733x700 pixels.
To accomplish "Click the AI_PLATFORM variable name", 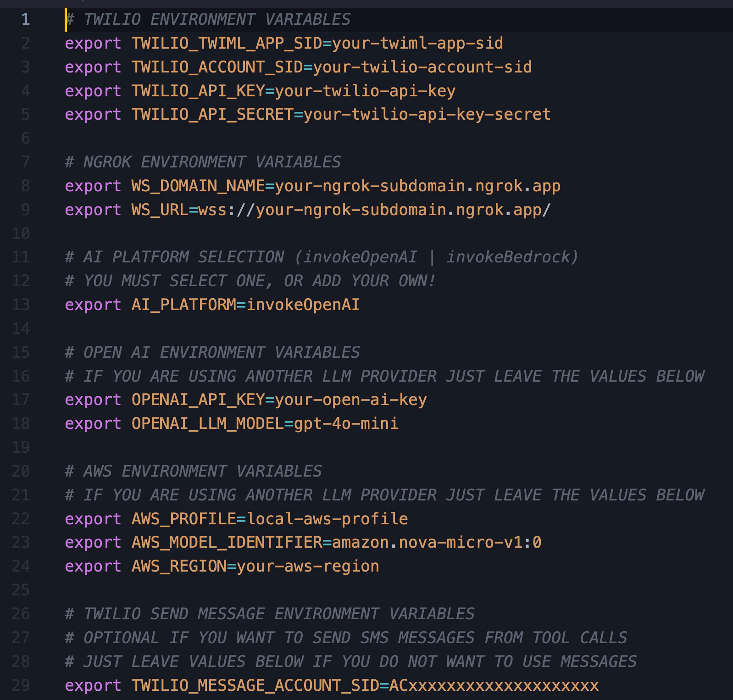I will click(184, 305).
